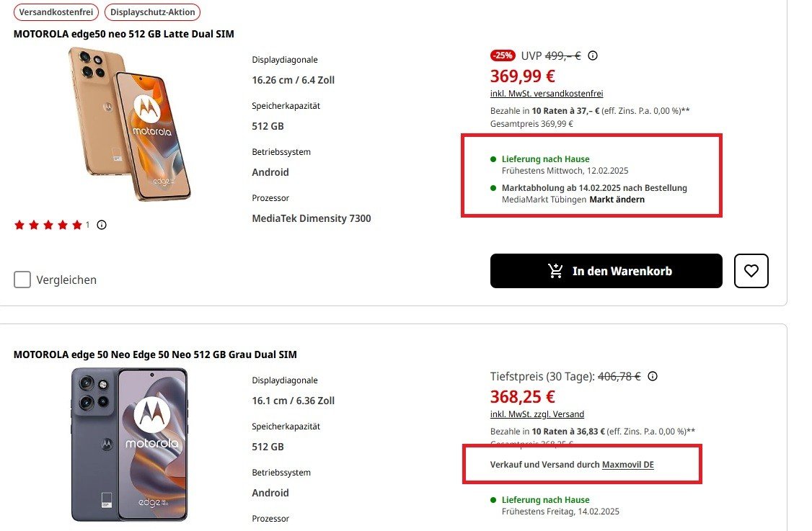Check the Vergleichen compare checkbox
Image resolution: width=812 pixels, height=531 pixels.
[x=22, y=280]
